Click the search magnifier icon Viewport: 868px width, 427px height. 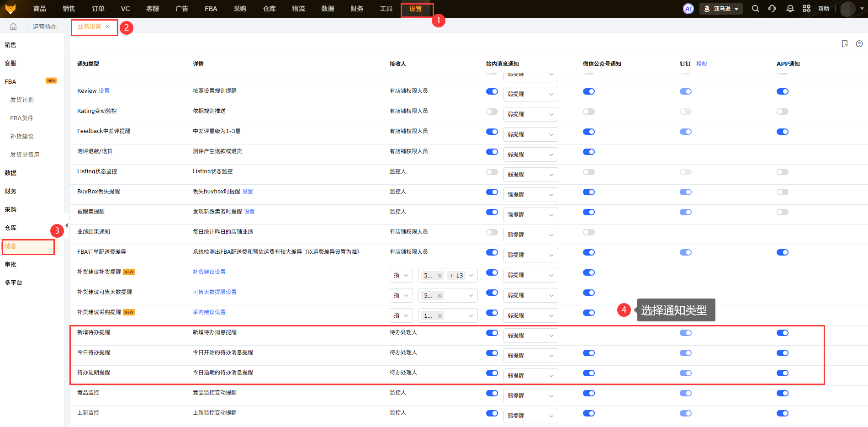point(756,9)
